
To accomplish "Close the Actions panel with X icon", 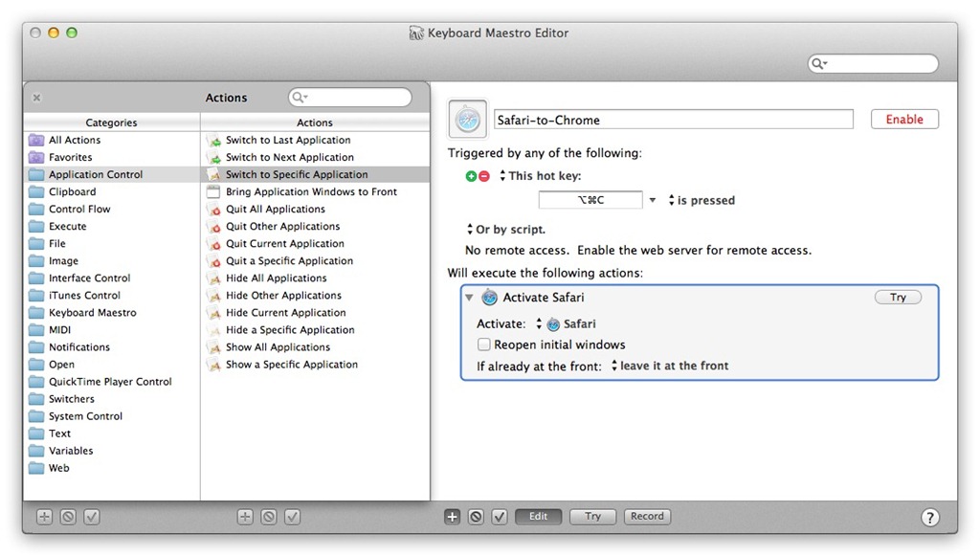I will [x=36, y=98].
